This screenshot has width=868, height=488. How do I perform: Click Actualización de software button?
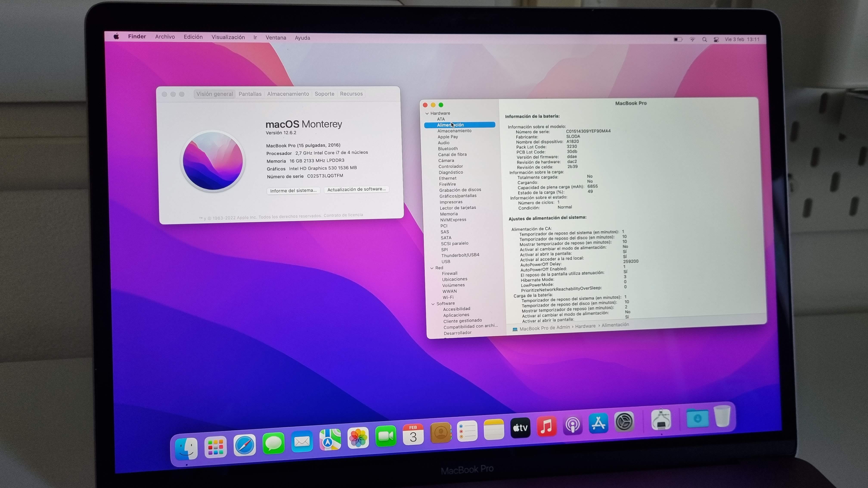coord(356,189)
